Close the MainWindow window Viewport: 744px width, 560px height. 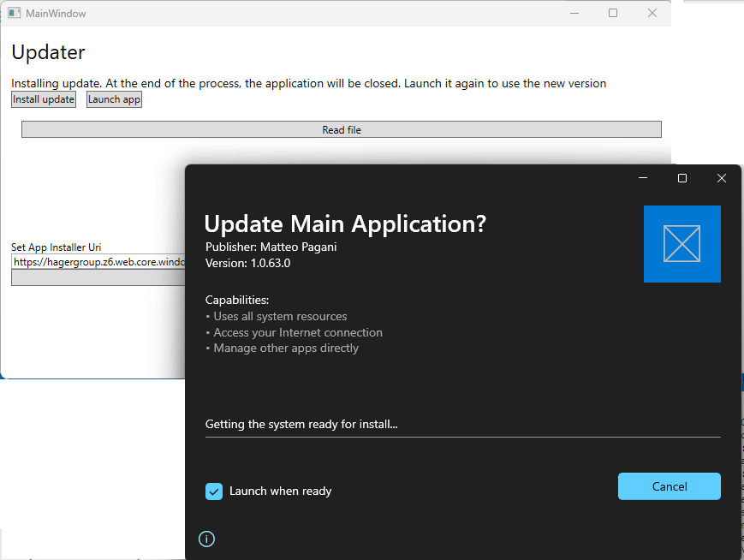[x=652, y=14]
